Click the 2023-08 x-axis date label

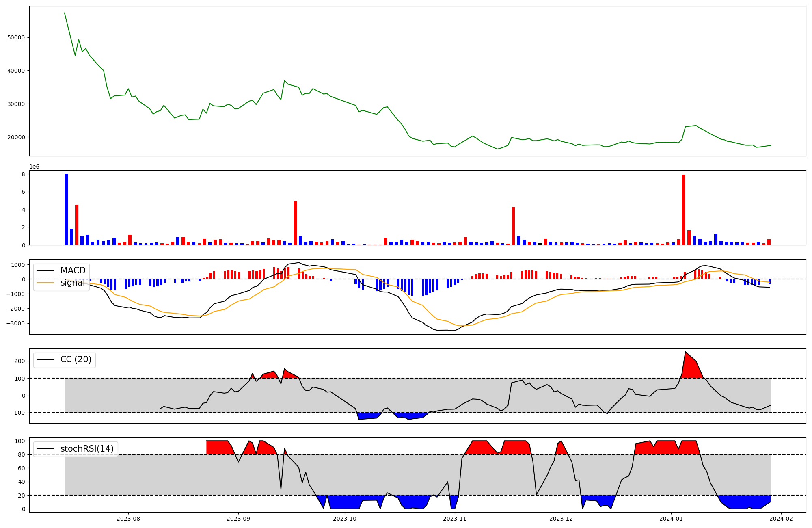click(x=128, y=518)
